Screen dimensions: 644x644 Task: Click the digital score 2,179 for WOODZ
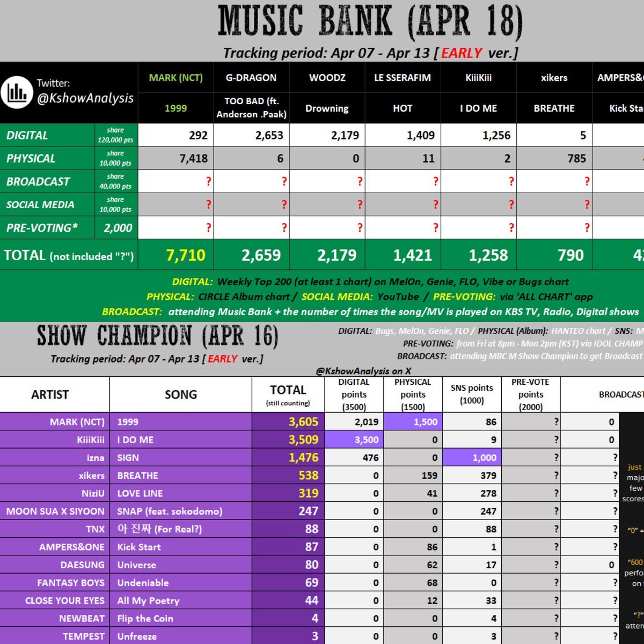tap(345, 136)
